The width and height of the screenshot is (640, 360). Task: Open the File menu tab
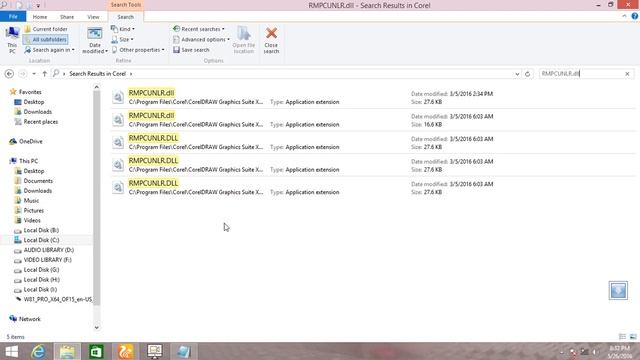tap(13, 17)
